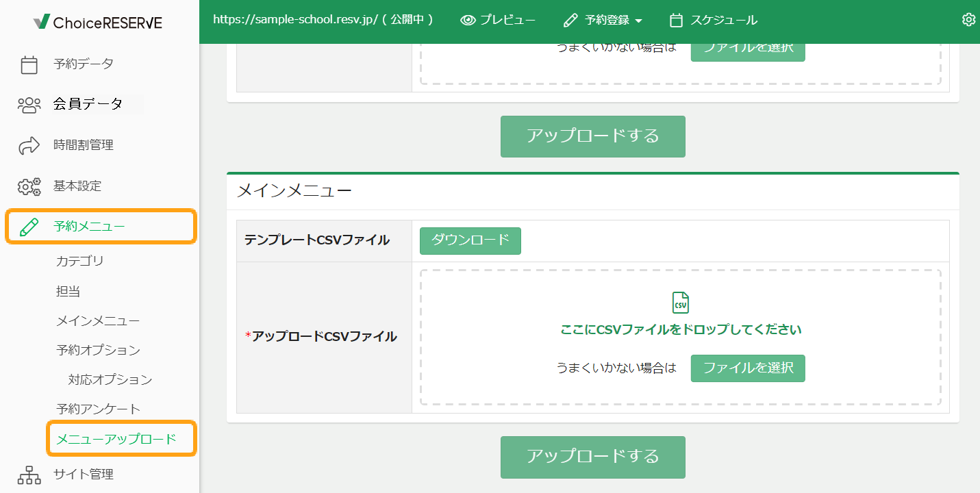This screenshot has width=980, height=493.
Task: Click the sitemap icon beside サイト管理
Action: [29, 475]
